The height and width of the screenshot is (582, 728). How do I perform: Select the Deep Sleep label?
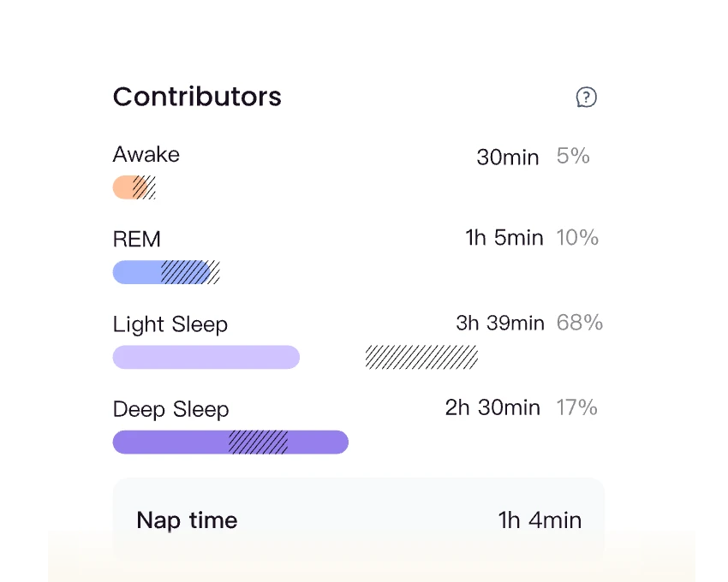click(x=171, y=409)
